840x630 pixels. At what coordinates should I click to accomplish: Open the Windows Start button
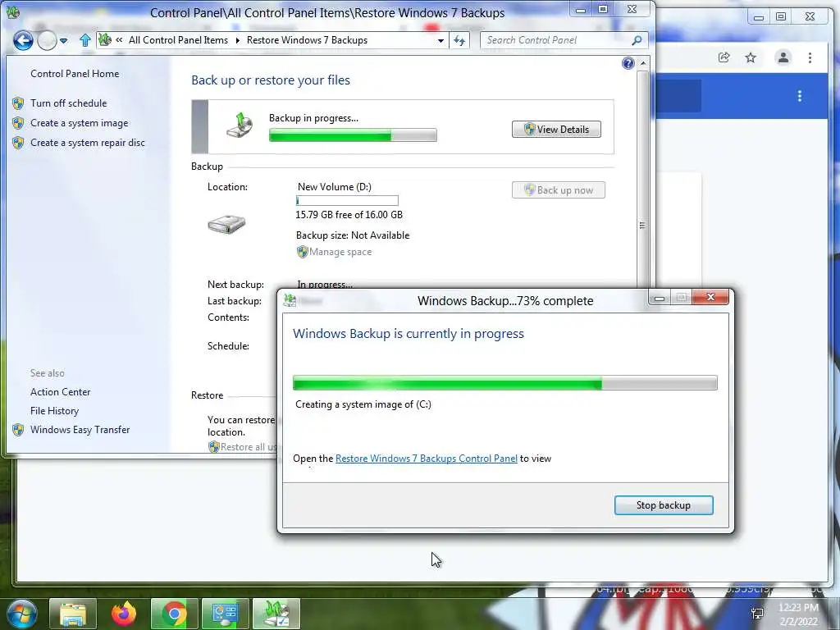[21, 614]
